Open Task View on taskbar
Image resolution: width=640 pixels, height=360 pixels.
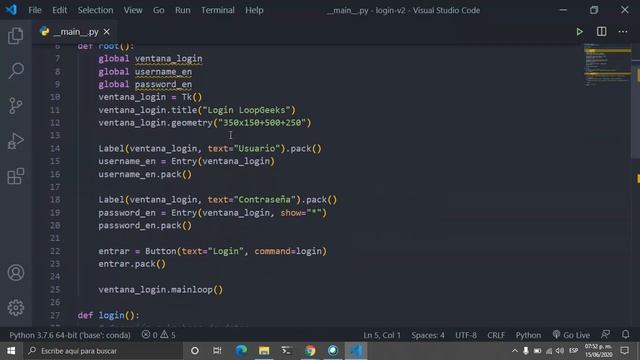pos(217,351)
